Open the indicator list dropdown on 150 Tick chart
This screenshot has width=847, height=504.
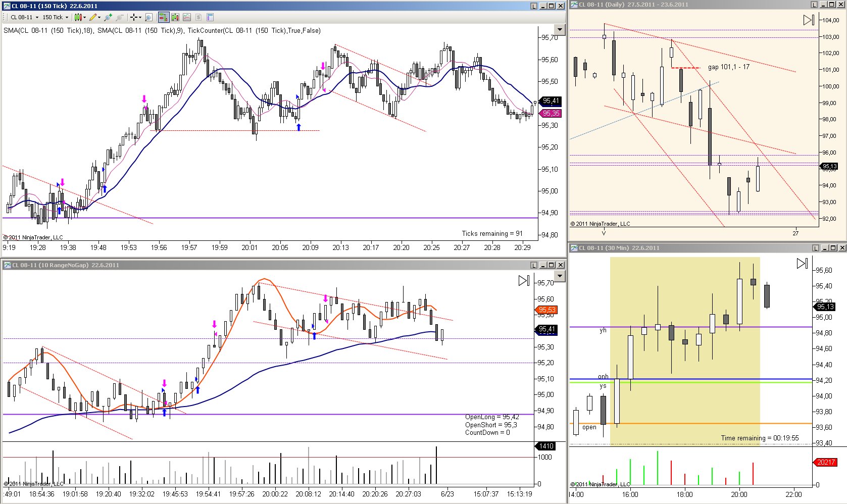coord(559,29)
